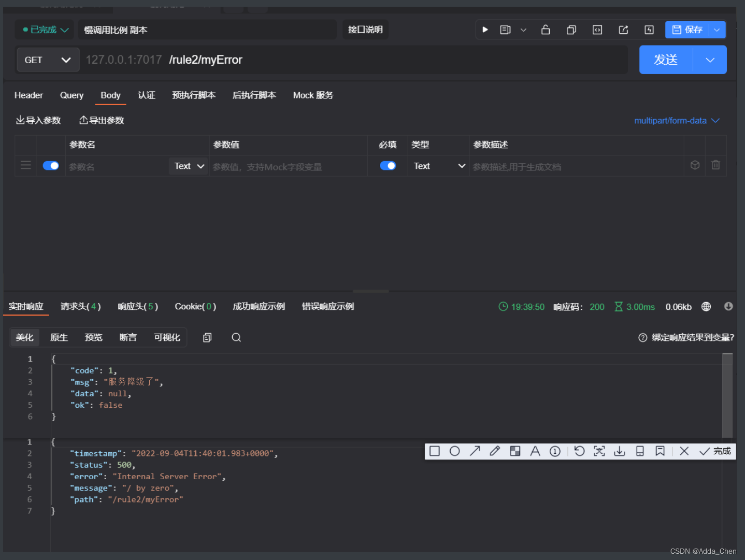The width and height of the screenshot is (745, 560).
Task: Click the 参数描述 description input field
Action: tap(577, 166)
